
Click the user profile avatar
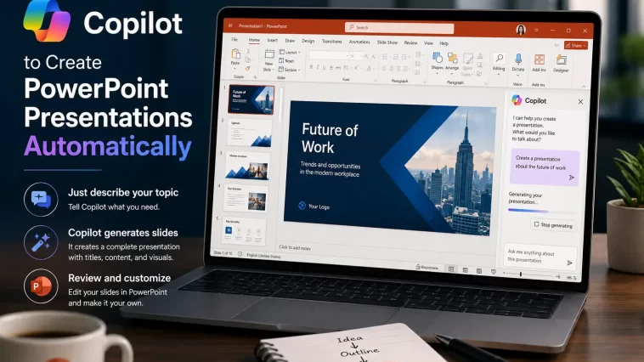click(x=521, y=30)
